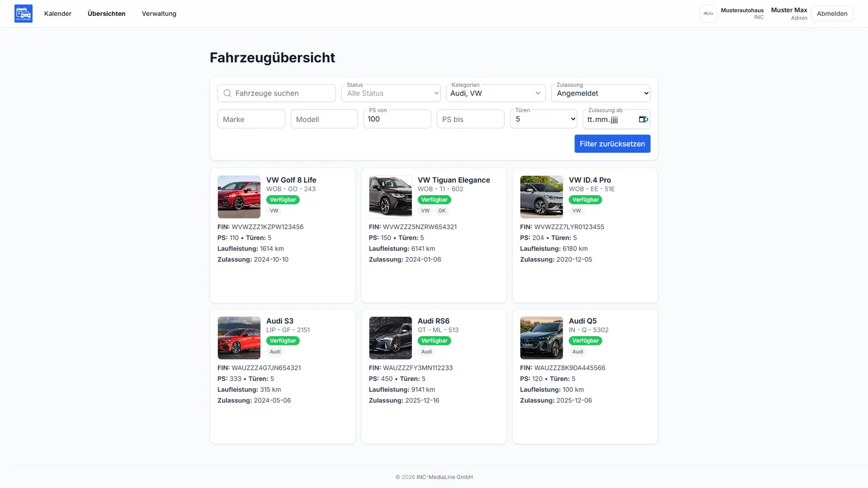Viewport: 868px width, 488px height.
Task: Open the Status dropdown
Action: point(391,93)
